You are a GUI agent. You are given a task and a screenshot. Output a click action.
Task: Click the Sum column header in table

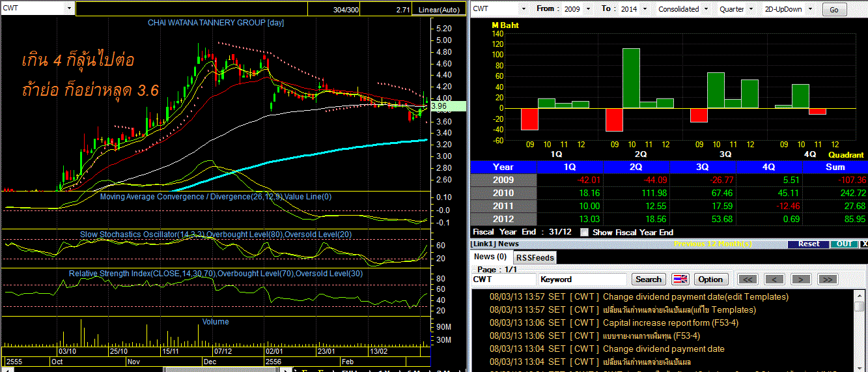835,167
